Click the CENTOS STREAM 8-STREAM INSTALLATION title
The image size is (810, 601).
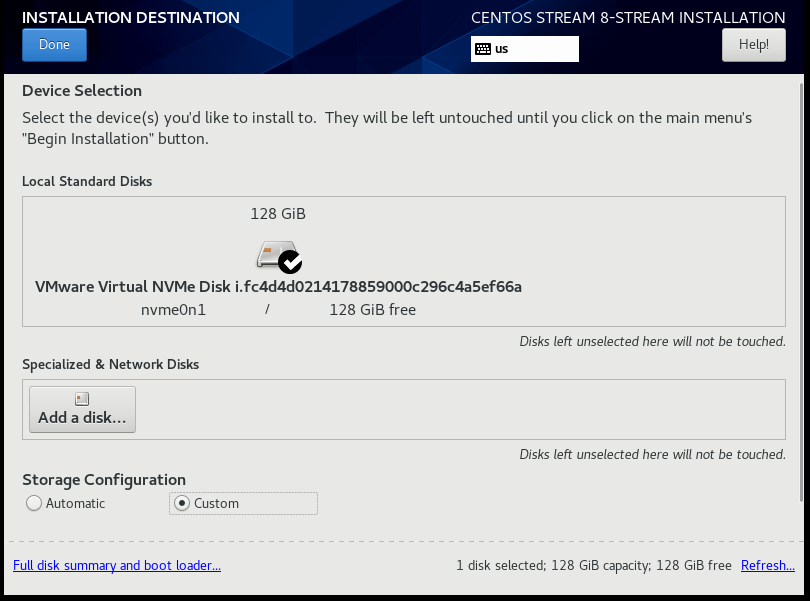[628, 18]
